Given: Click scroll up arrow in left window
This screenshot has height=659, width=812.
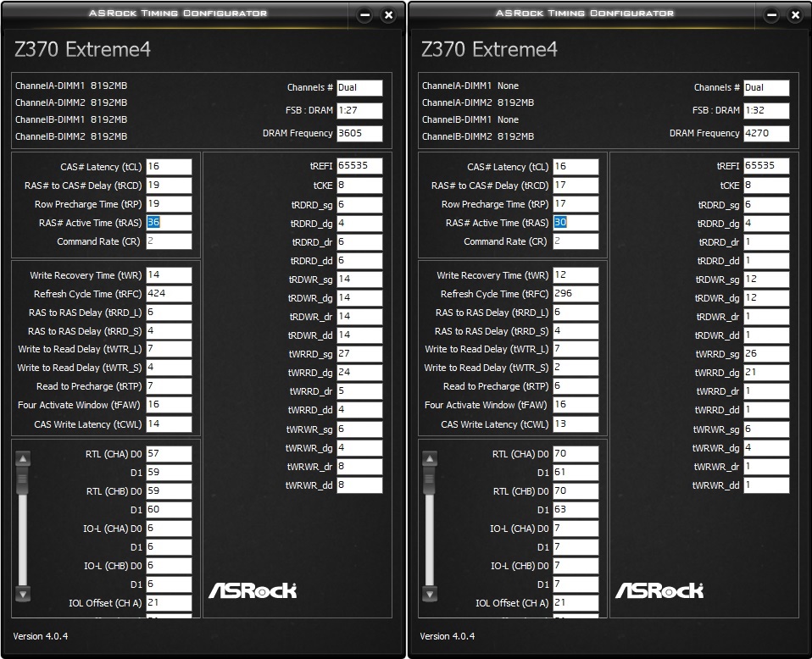Looking at the screenshot, I should point(23,459).
